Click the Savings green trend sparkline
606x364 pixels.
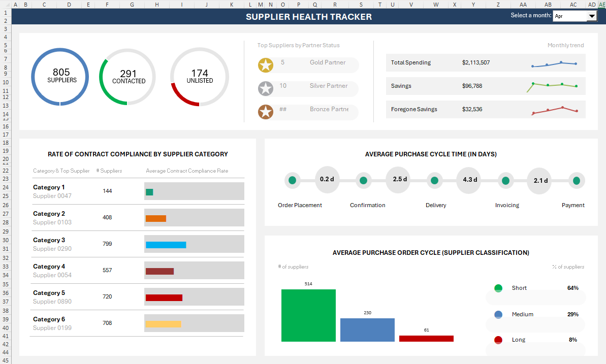click(552, 87)
